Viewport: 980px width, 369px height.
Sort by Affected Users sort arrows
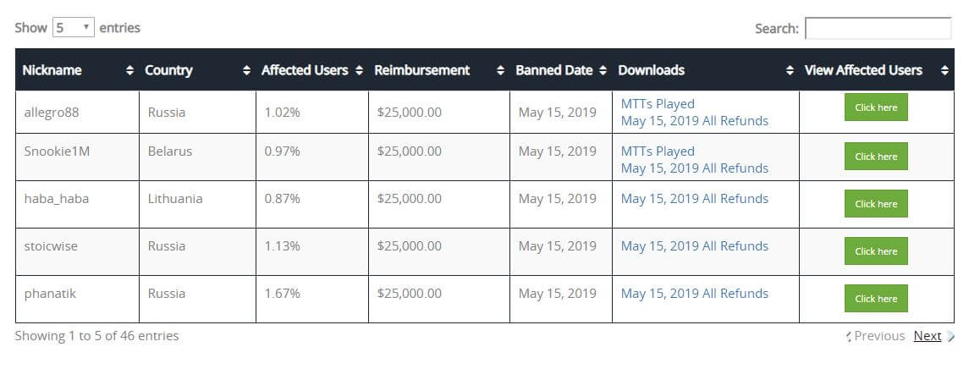359,70
